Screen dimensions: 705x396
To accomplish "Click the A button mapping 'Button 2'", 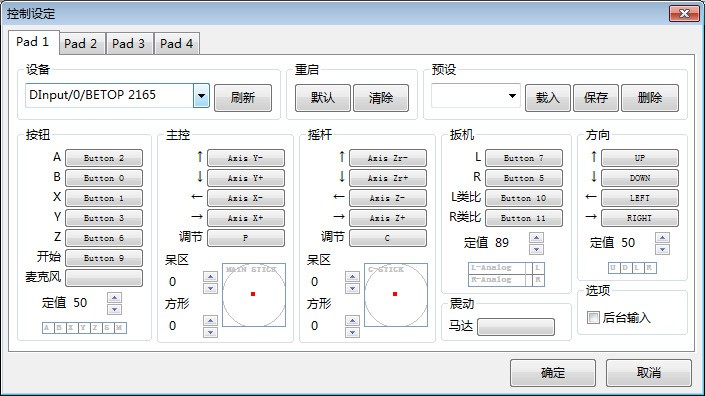I will pos(104,158).
